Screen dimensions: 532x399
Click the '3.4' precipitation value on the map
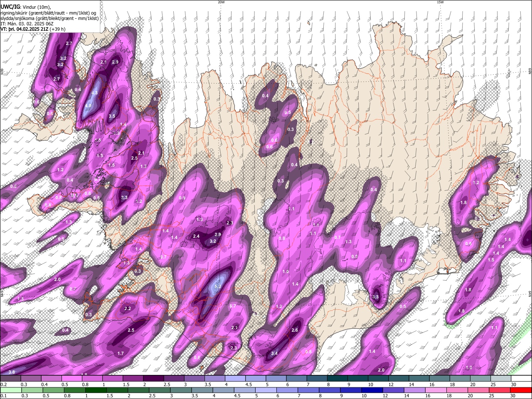274,354
